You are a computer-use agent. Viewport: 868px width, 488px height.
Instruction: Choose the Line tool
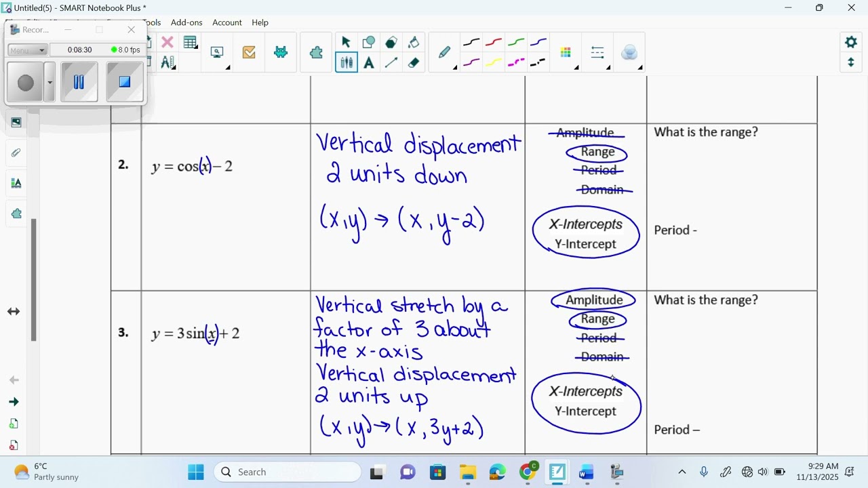[391, 63]
